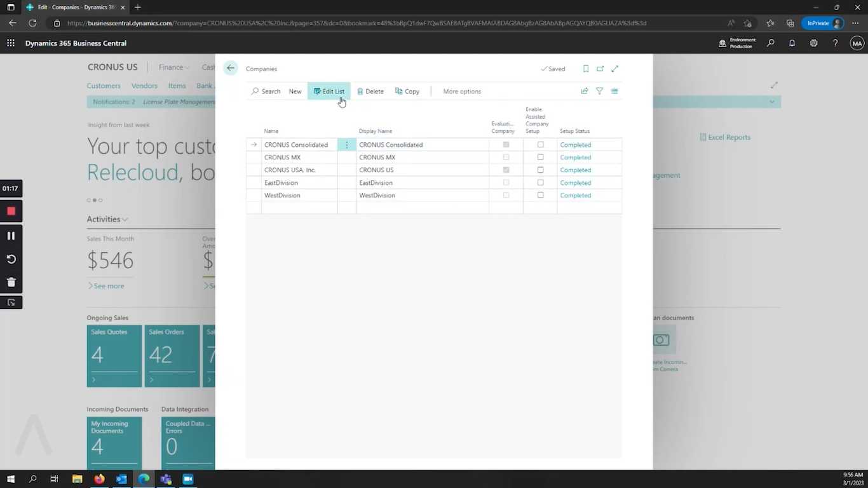The width and height of the screenshot is (868, 488).
Task: Toggle Evaluation Company for CRONUS Consolidated
Action: coord(506,145)
